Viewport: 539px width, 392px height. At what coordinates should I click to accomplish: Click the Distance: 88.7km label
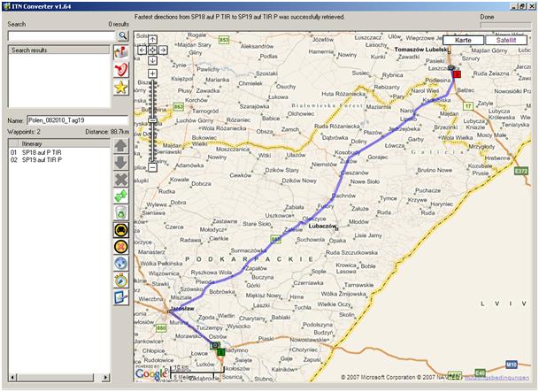(107, 132)
